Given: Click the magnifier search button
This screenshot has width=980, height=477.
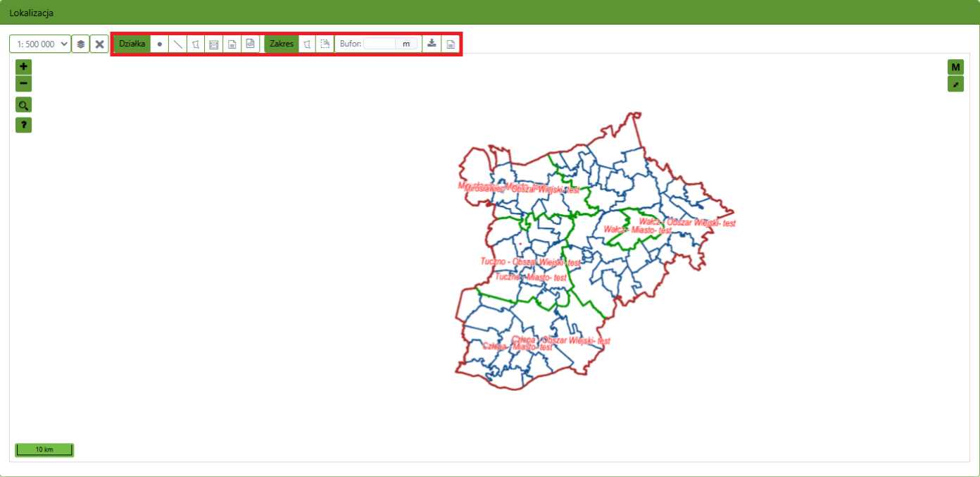Looking at the screenshot, I should (24, 106).
